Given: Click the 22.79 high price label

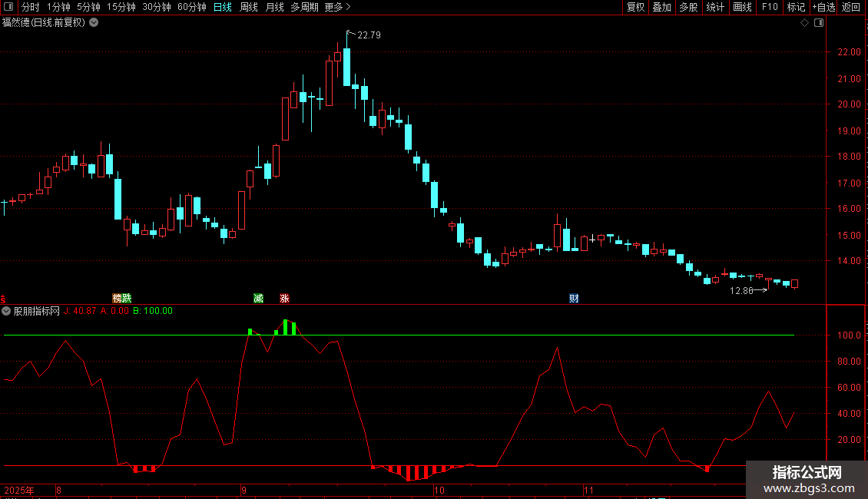Looking at the screenshot, I should tap(369, 35).
